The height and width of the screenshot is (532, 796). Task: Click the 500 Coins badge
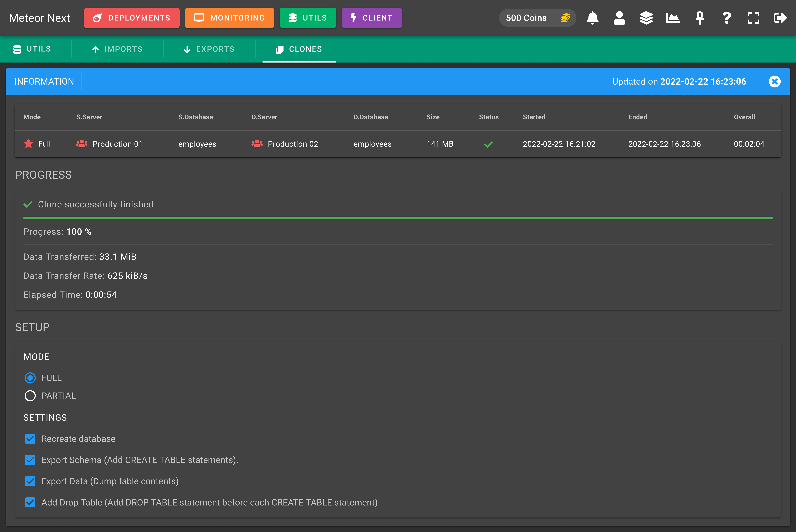pyautogui.click(x=537, y=18)
